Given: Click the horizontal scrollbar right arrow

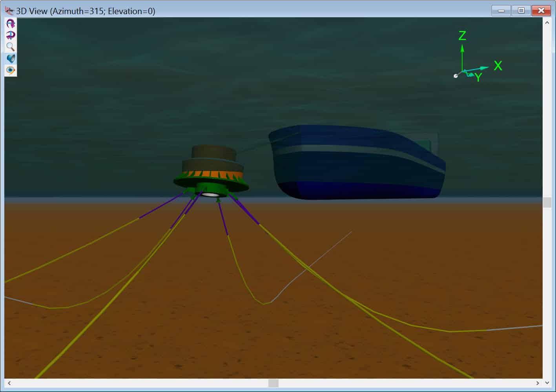Looking at the screenshot, I should click(538, 383).
